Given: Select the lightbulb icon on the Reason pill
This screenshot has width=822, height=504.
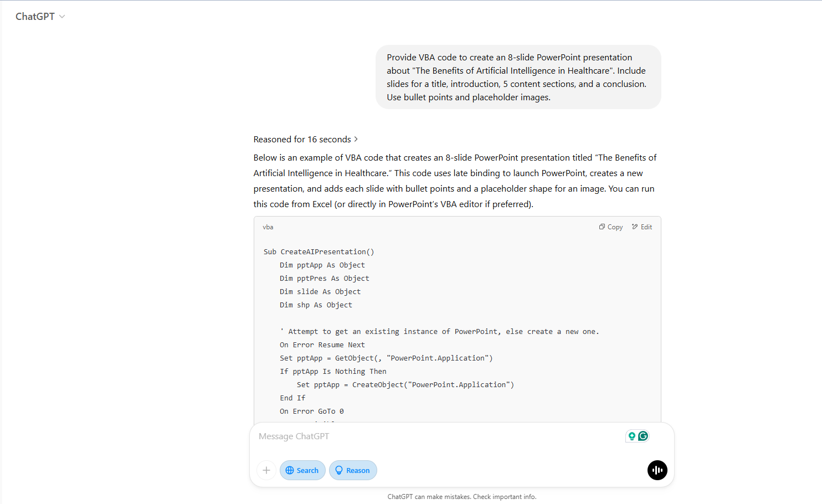Looking at the screenshot, I should coord(339,470).
